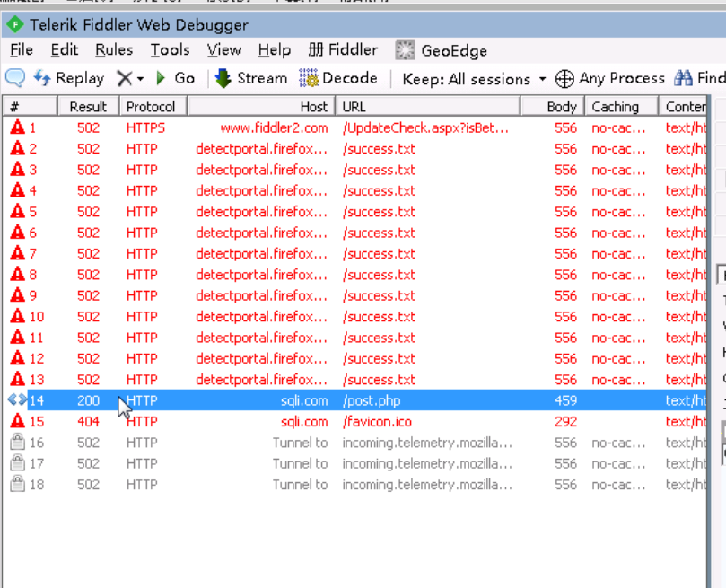The height and width of the screenshot is (588, 726).
Task: Toggle the Stream mode button
Action: click(x=251, y=78)
